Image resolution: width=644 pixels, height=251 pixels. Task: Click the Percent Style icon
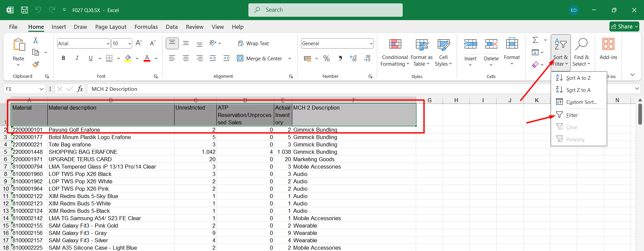pyautogui.click(x=326, y=59)
